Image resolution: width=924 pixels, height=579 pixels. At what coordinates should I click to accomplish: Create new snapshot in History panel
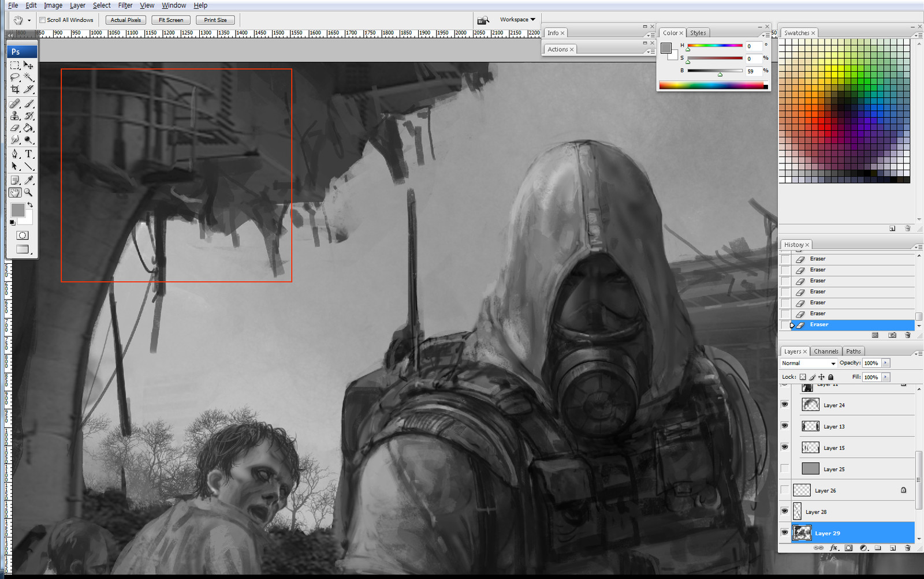click(892, 335)
